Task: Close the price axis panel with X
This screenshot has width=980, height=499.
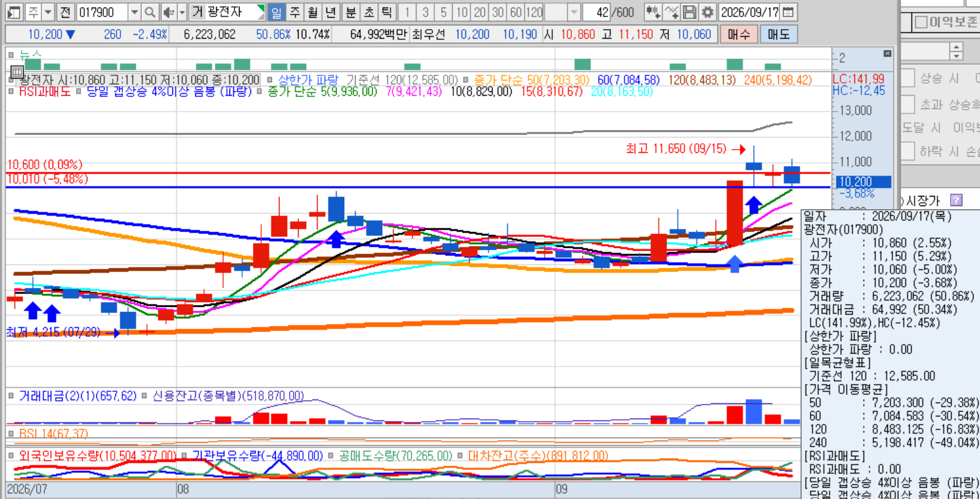Action: [x=887, y=54]
